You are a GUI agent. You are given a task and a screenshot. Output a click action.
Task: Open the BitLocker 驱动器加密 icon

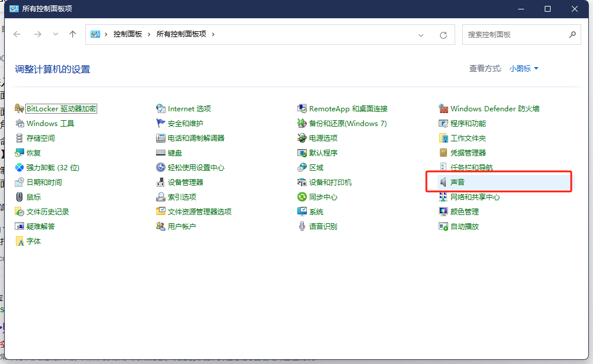[19, 109]
